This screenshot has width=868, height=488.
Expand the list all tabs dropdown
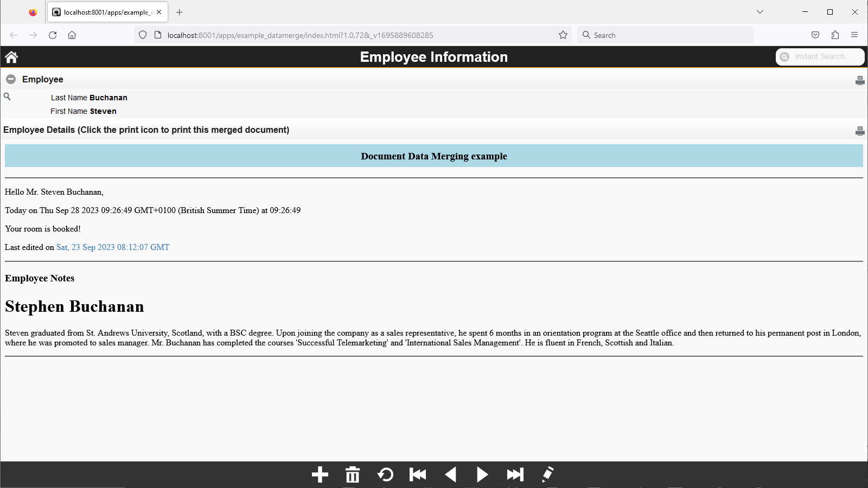click(x=760, y=12)
